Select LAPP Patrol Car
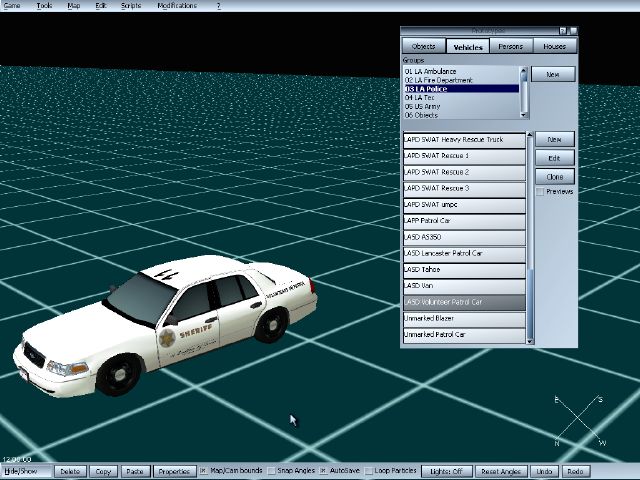Image resolution: width=640 pixels, height=480 pixels. (464, 221)
